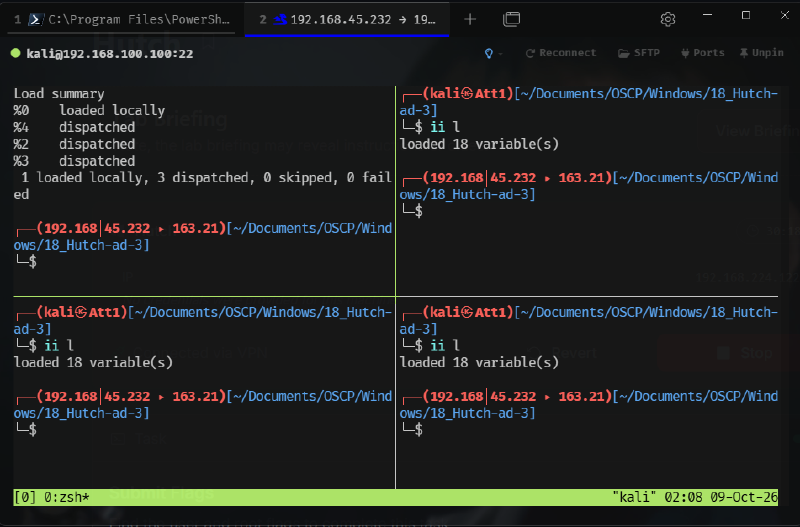Viewport: 800px width, 527px height.
Task: Click the '%3 dispatched' line
Action: (x=74, y=161)
